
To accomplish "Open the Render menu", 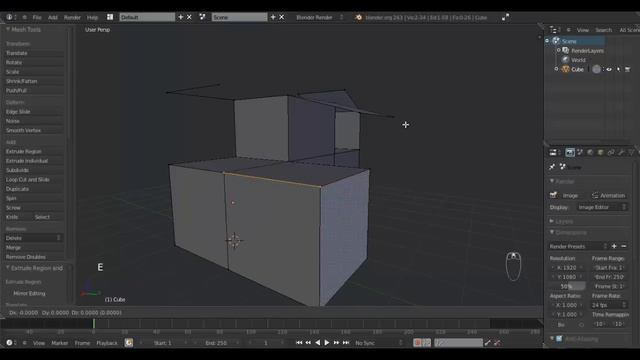I will point(72,18).
